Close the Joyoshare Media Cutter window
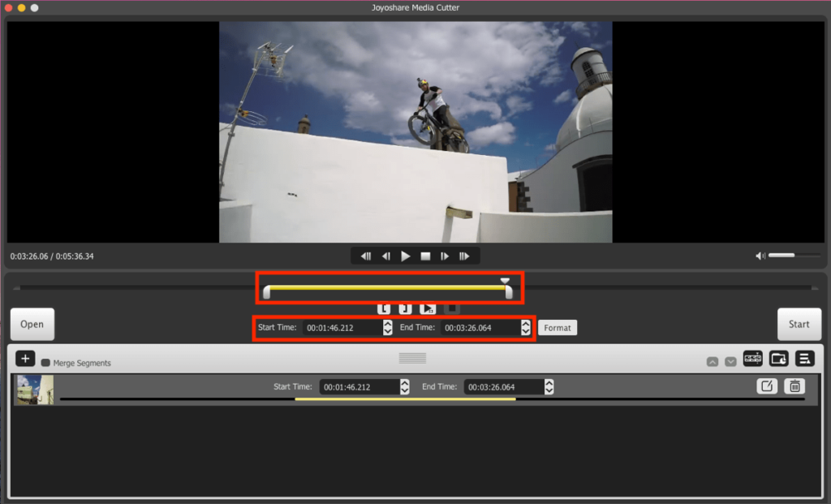831x504 pixels. pyautogui.click(x=8, y=8)
